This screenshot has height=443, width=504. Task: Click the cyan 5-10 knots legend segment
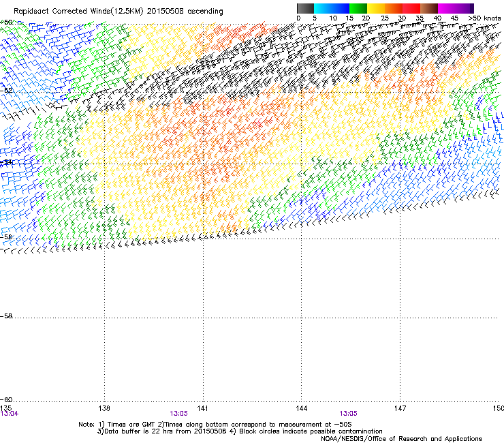(323, 8)
